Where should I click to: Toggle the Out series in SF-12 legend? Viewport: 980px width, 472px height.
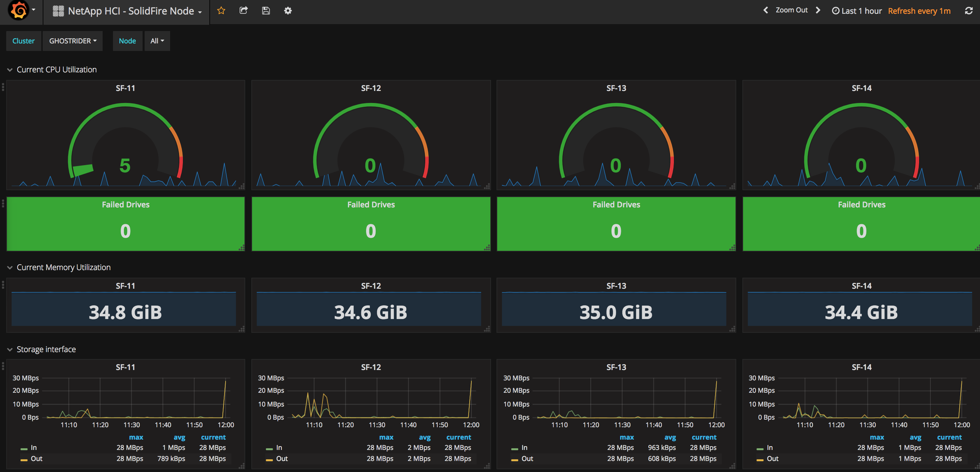coord(282,459)
